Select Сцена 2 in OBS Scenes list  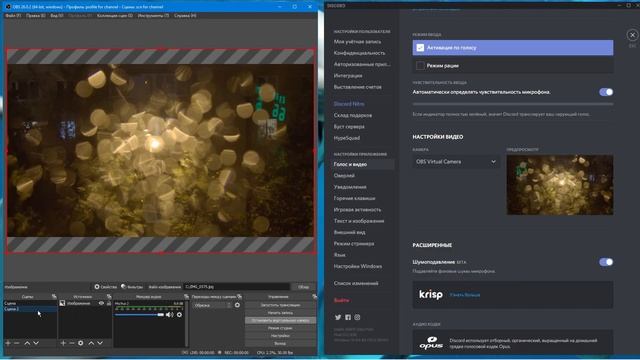pos(30,309)
